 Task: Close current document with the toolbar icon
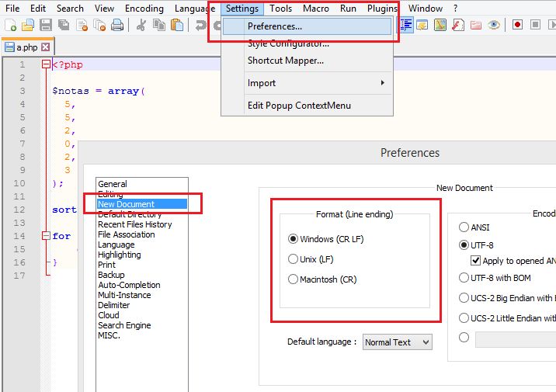pyautogui.click(x=82, y=25)
